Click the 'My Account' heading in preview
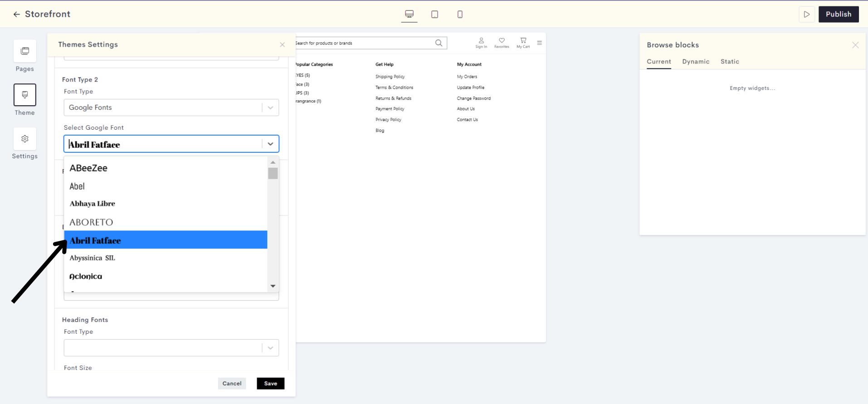 point(469,64)
